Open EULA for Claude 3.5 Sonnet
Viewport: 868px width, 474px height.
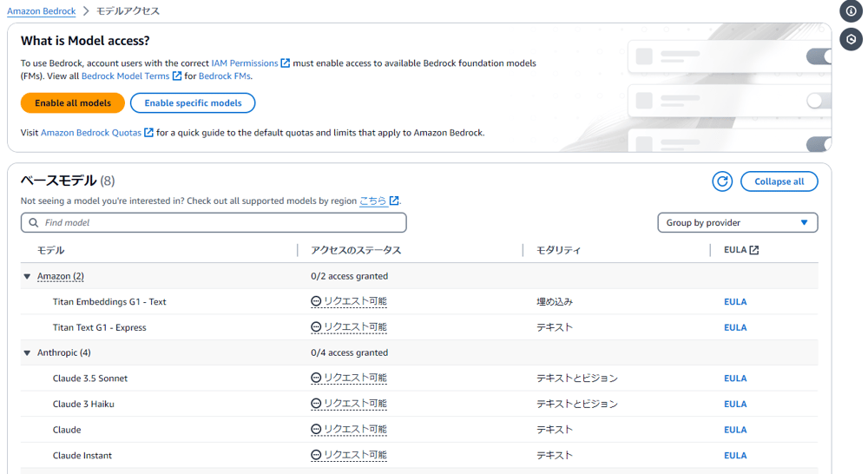pyautogui.click(x=735, y=379)
